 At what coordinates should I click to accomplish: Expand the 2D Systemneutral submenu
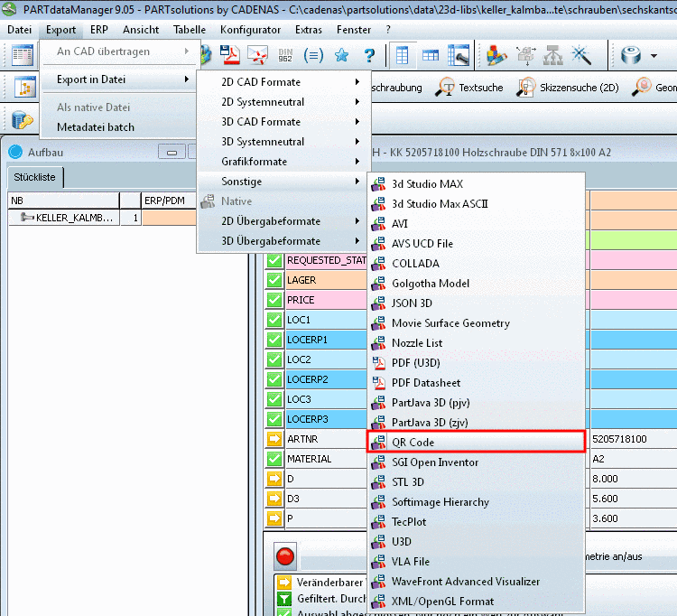point(284,102)
